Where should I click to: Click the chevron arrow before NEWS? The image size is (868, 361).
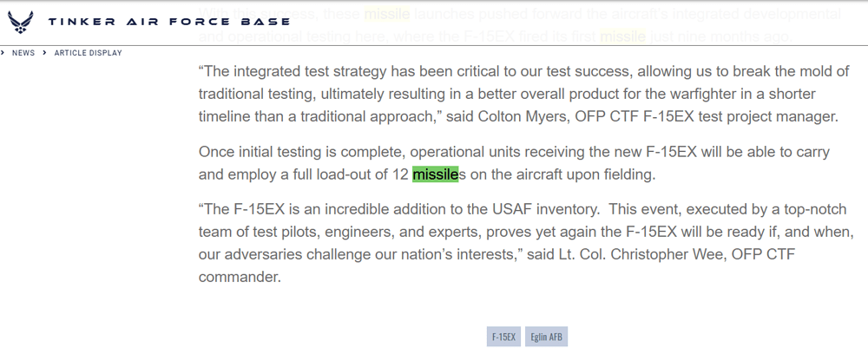pos(3,53)
